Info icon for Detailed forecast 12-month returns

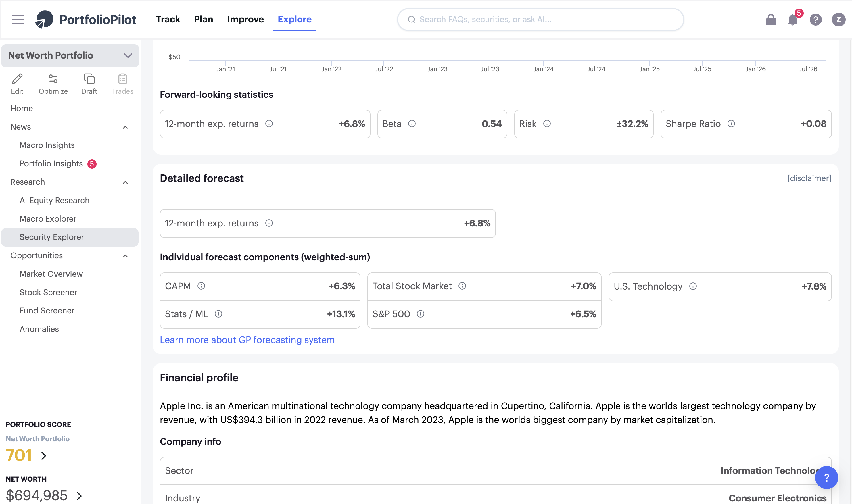269,223
